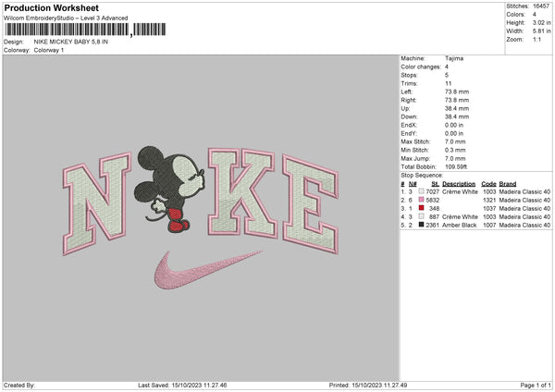Click the Total Bobbin value 109.59ft
This screenshot has height=392, width=555.
coord(456,166)
